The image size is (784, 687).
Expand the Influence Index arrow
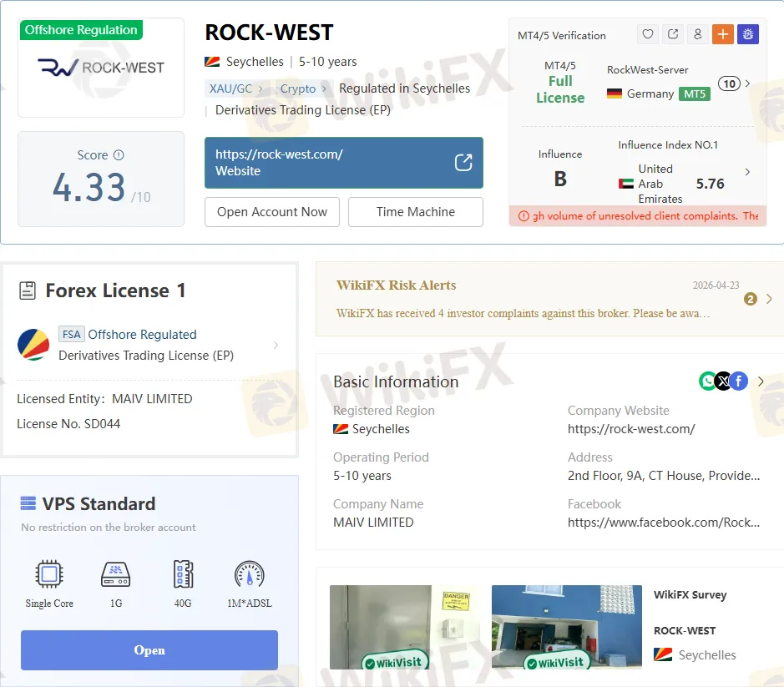pyautogui.click(x=747, y=172)
